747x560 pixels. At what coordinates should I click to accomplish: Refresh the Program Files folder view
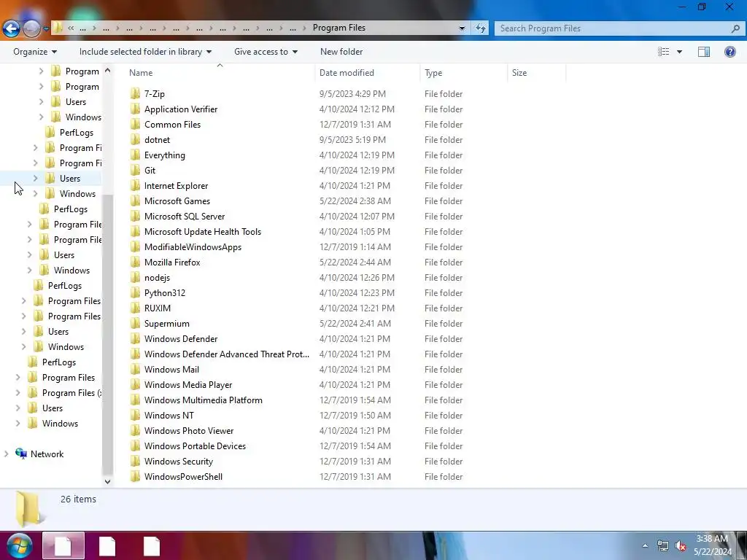point(481,28)
